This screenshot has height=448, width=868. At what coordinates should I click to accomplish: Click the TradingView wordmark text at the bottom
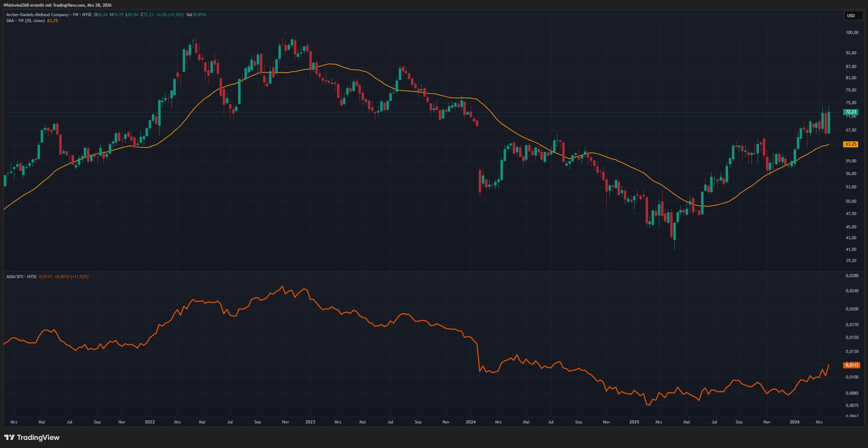[38, 437]
